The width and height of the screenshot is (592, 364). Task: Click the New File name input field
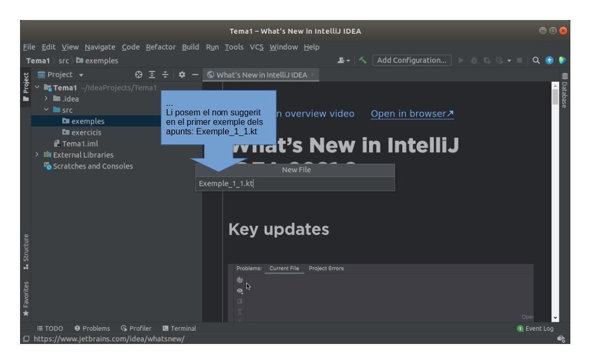click(x=295, y=184)
